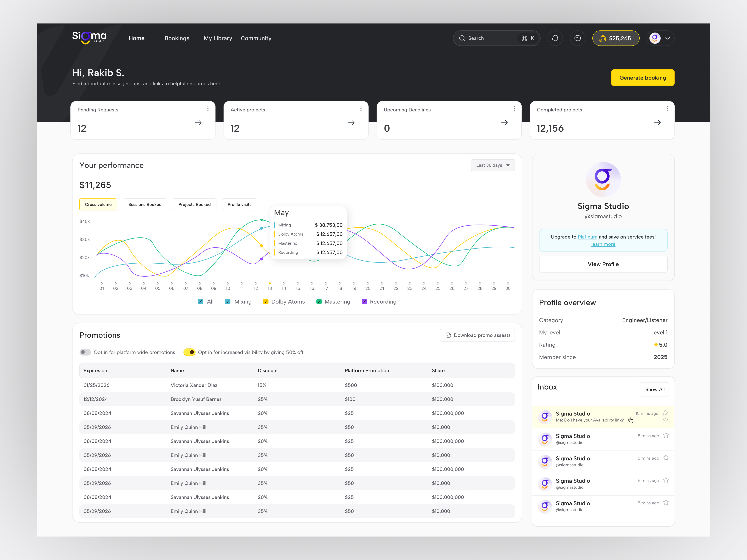Click the Generate booking button
This screenshot has width=747, height=560.
tap(642, 78)
